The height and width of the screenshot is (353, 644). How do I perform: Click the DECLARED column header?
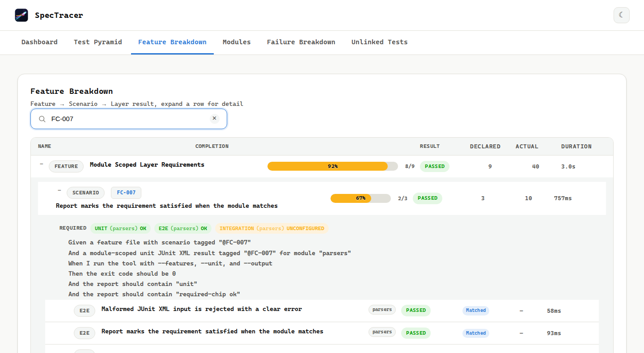[x=485, y=147]
